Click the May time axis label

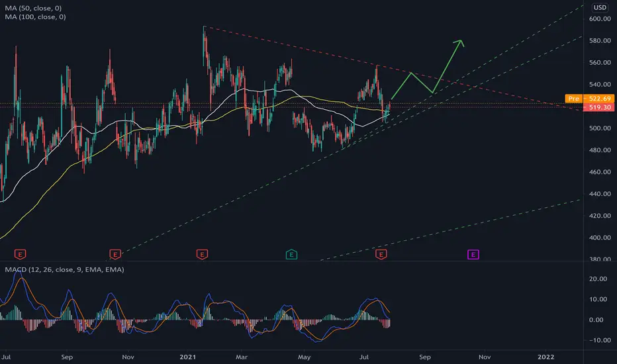click(x=304, y=357)
